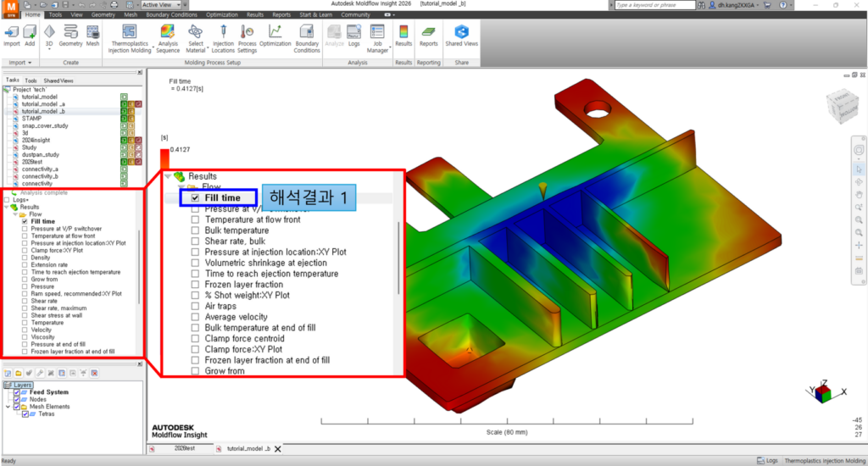The width and height of the screenshot is (868, 466).
Task: Select the STAMP study in project tree
Action: pos(31,119)
